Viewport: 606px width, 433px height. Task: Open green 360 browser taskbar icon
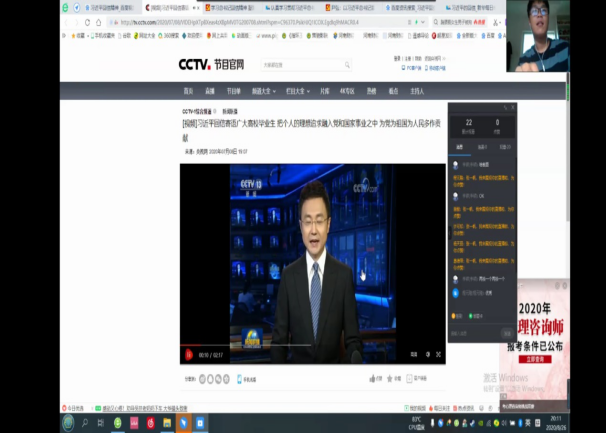pyautogui.click(x=118, y=423)
